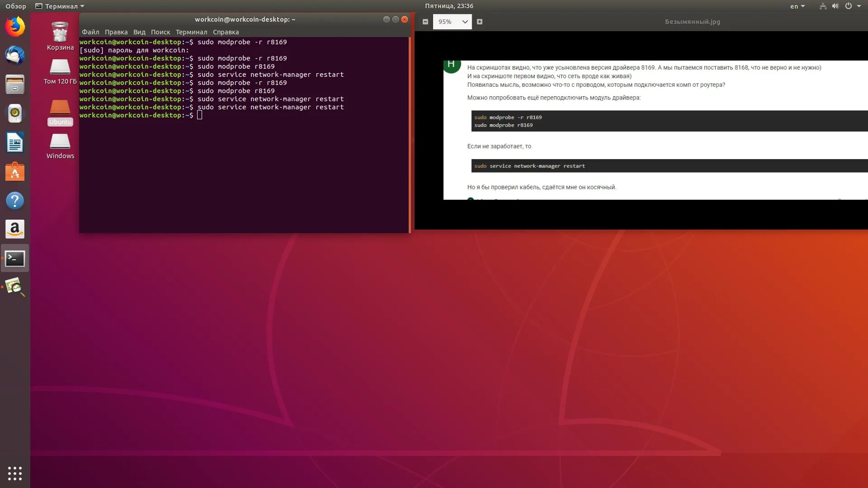Open the Поиск menu in terminal

point(160,32)
